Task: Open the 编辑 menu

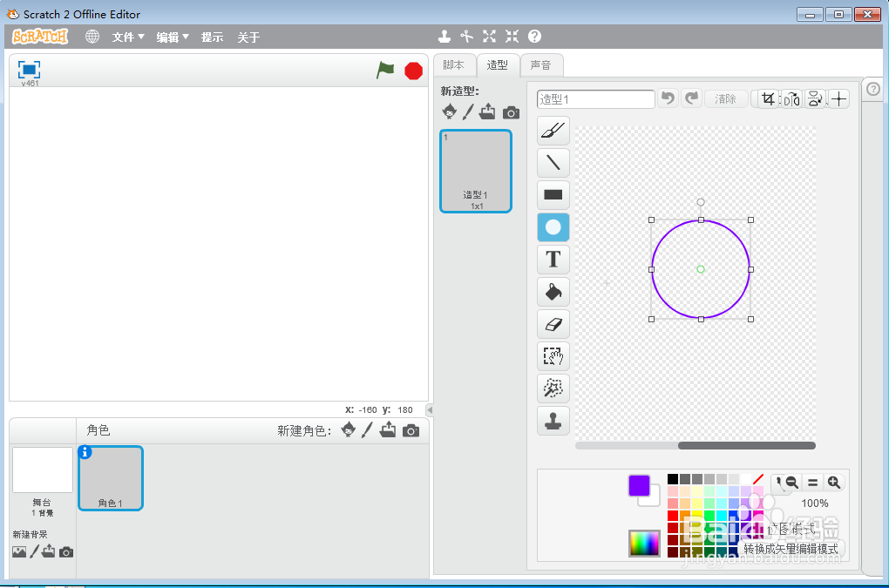Action: point(173,37)
